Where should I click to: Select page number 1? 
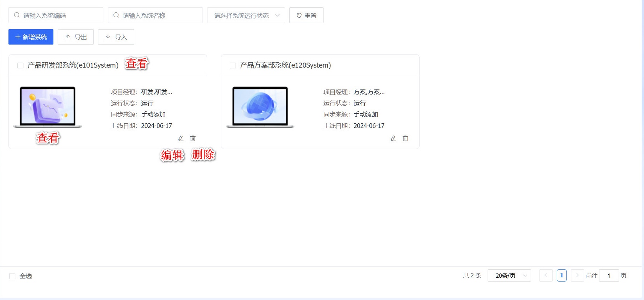point(561,275)
